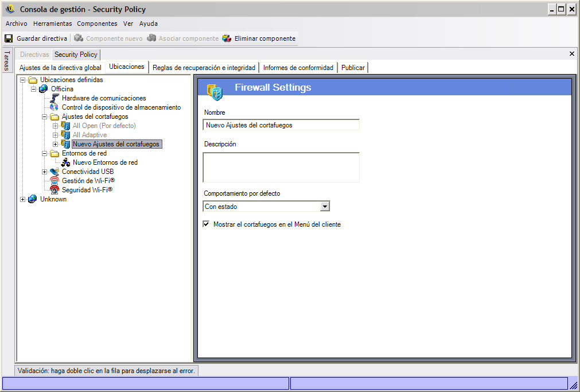Select the Security Policy document tab
580x392 pixels.
[x=76, y=55]
